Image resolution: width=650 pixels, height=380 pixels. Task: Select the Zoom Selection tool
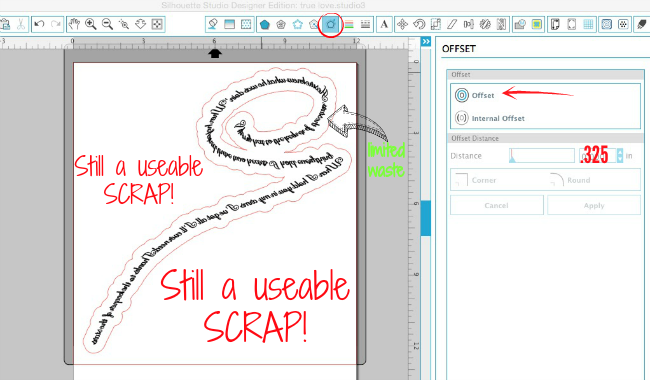[124, 24]
